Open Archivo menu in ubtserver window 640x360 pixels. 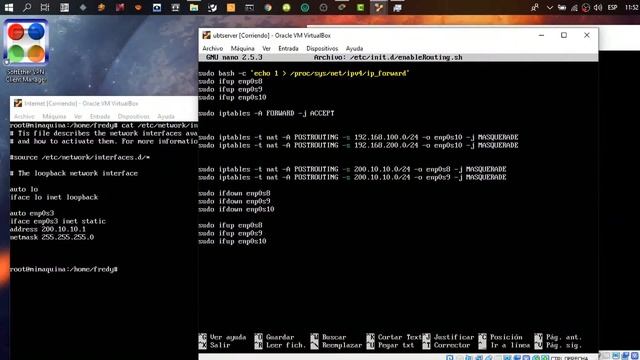(x=213, y=49)
